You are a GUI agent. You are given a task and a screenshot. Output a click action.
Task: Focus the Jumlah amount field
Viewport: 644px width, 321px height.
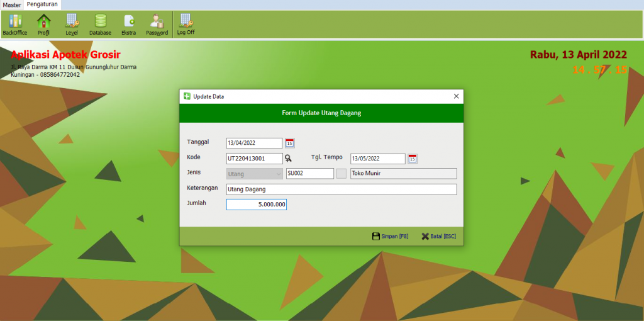tap(256, 205)
